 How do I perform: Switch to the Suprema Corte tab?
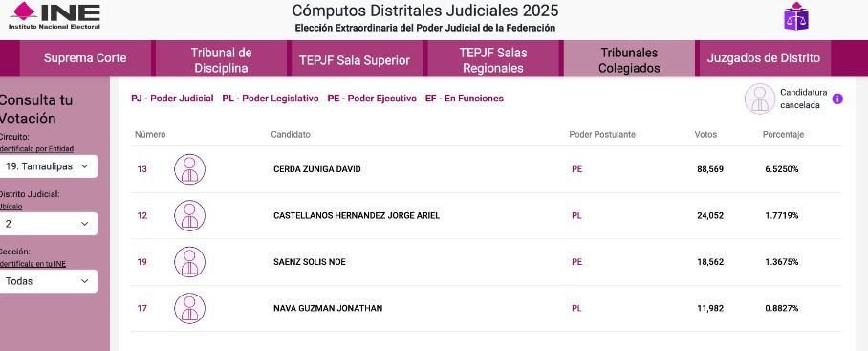[85, 58]
